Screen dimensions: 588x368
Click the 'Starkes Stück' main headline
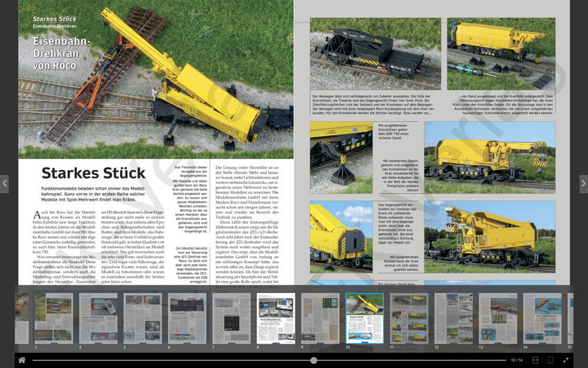94,173
